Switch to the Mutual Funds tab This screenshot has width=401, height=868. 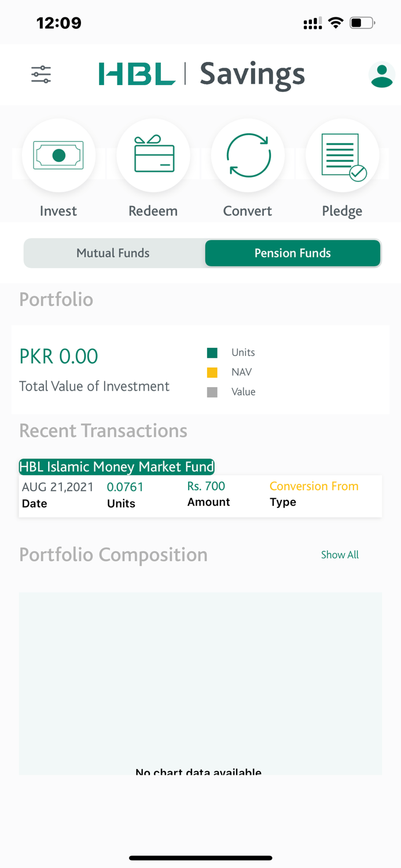[x=113, y=253]
